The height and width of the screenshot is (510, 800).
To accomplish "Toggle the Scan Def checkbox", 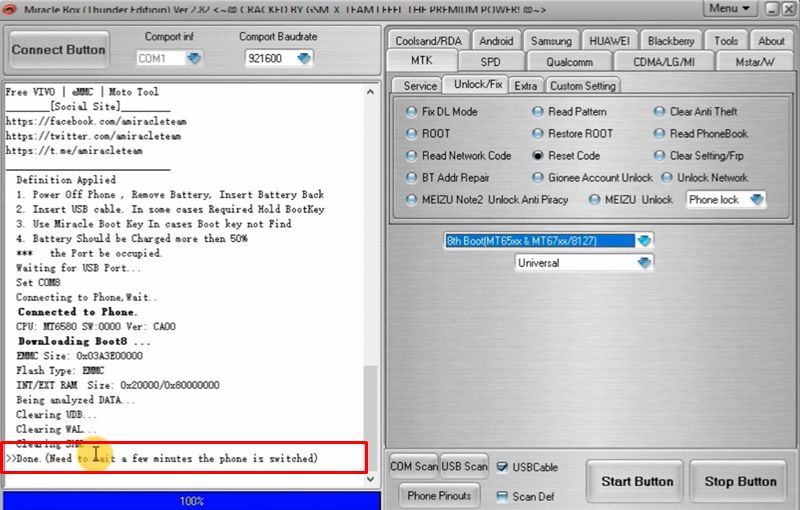I will [502, 496].
